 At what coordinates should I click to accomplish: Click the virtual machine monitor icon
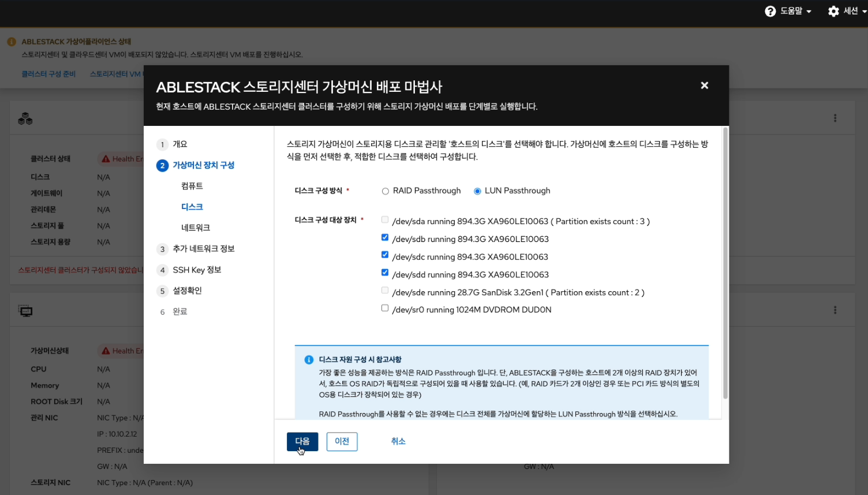click(25, 311)
